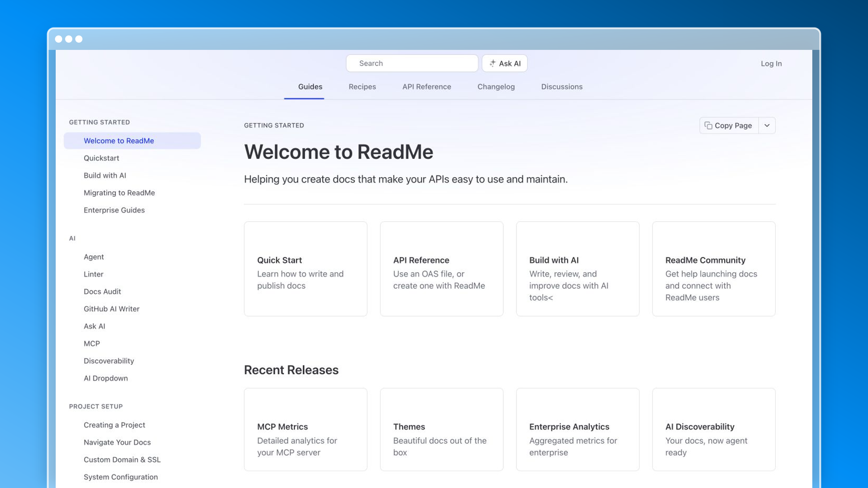The height and width of the screenshot is (488, 868).
Task: Switch to the Guides tab
Action: pos(310,87)
